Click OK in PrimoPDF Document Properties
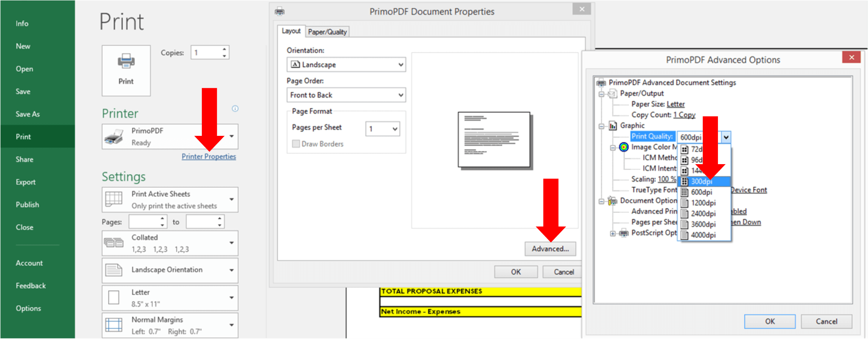This screenshot has height=340, width=868. [516, 272]
